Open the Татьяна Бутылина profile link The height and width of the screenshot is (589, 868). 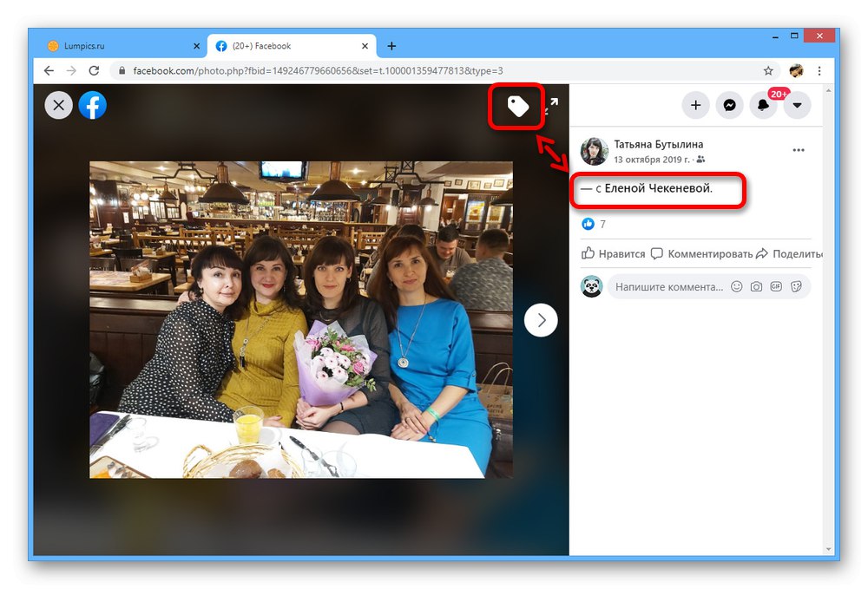point(658,144)
